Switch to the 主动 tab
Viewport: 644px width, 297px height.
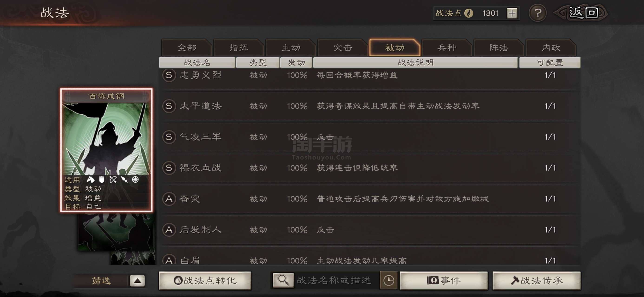291,48
